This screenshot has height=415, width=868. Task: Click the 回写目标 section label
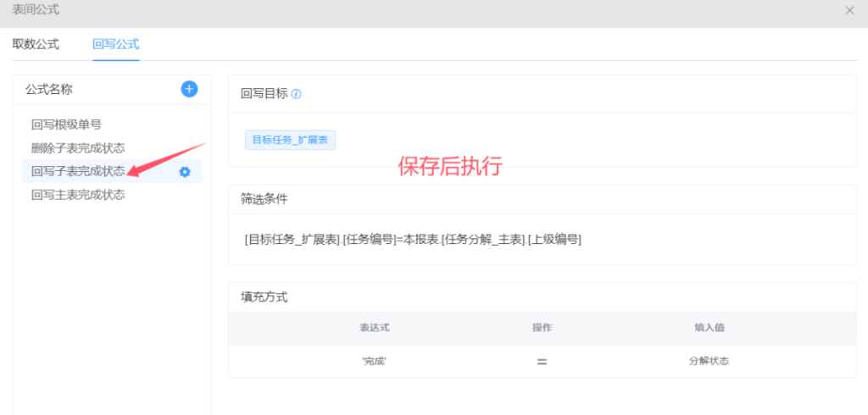click(x=264, y=94)
